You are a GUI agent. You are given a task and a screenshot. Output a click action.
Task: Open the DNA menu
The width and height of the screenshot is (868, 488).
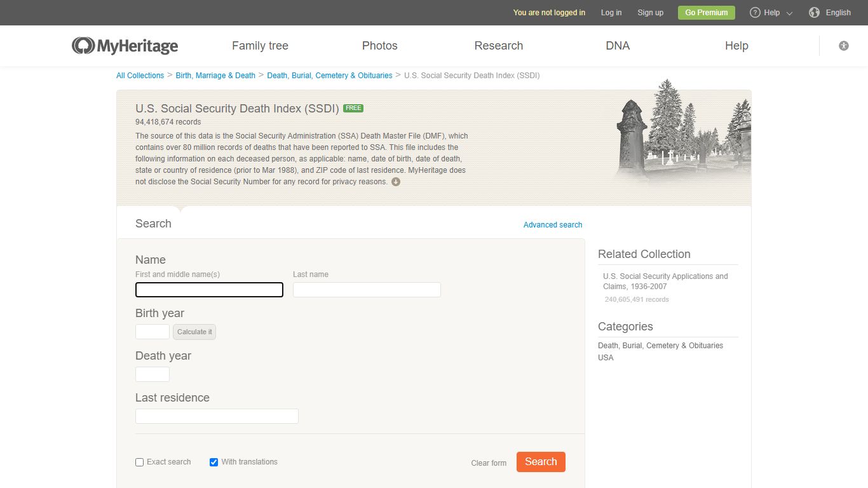click(618, 46)
